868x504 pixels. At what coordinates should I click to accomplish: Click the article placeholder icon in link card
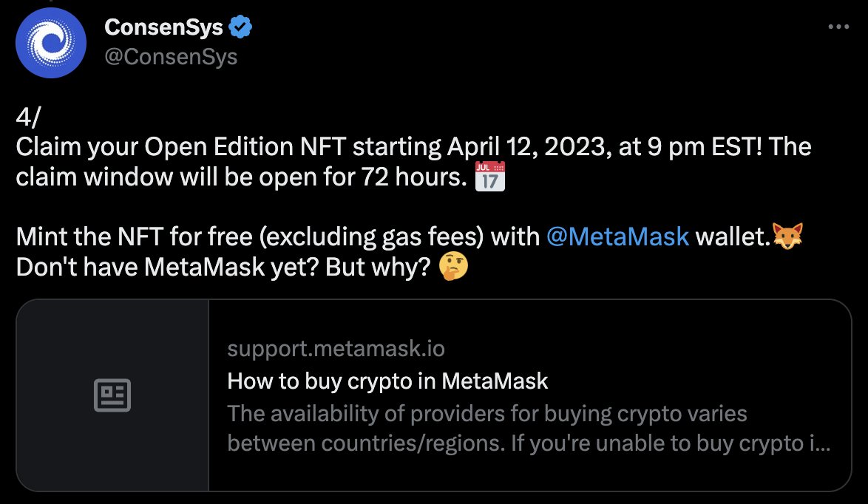(x=112, y=395)
